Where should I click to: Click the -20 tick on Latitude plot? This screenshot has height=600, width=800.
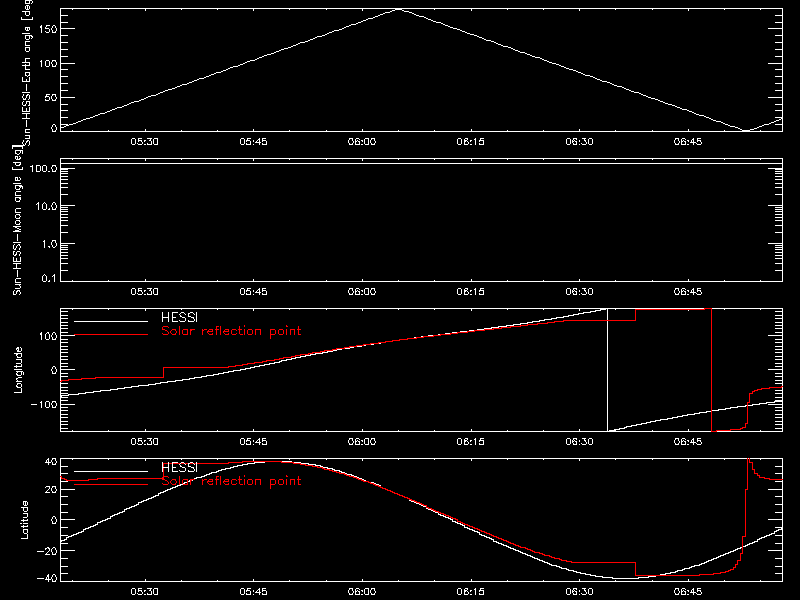tap(47, 551)
